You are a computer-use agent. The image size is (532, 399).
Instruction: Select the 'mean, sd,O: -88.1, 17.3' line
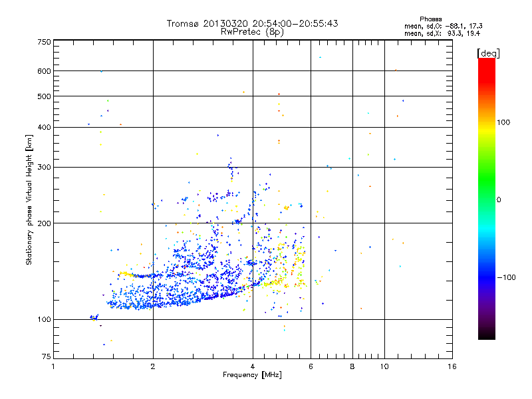443,26
